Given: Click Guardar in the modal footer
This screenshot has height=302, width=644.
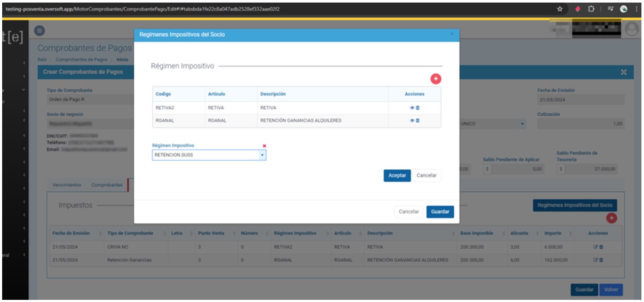Looking at the screenshot, I should click(440, 212).
